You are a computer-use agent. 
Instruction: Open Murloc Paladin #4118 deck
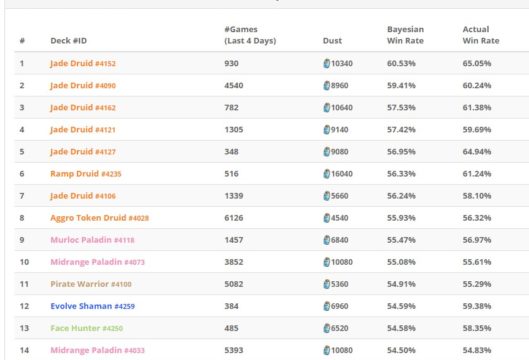point(92,240)
